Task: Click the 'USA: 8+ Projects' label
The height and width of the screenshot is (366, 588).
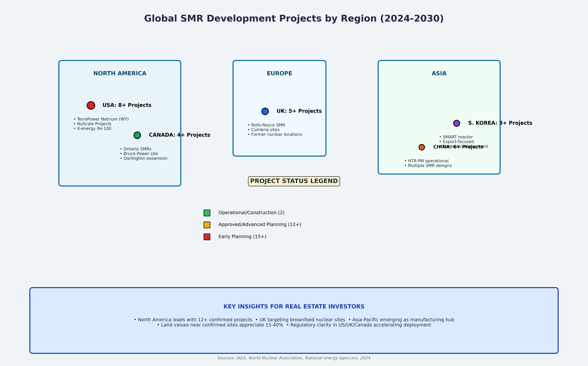Action: (x=127, y=105)
